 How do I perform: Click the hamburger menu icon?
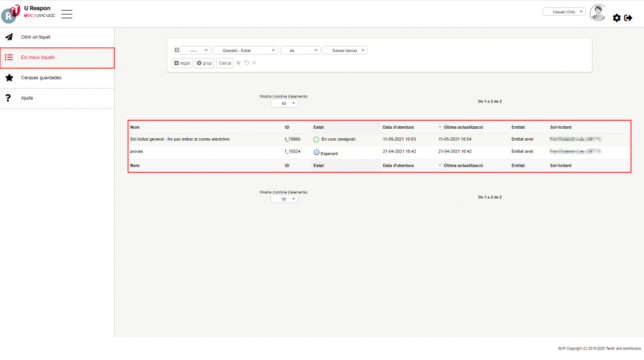pos(67,14)
